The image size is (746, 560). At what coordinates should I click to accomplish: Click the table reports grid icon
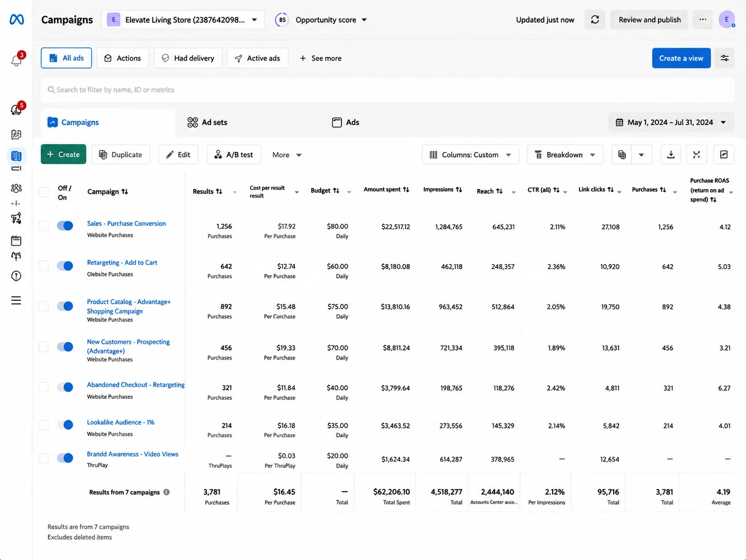(622, 155)
